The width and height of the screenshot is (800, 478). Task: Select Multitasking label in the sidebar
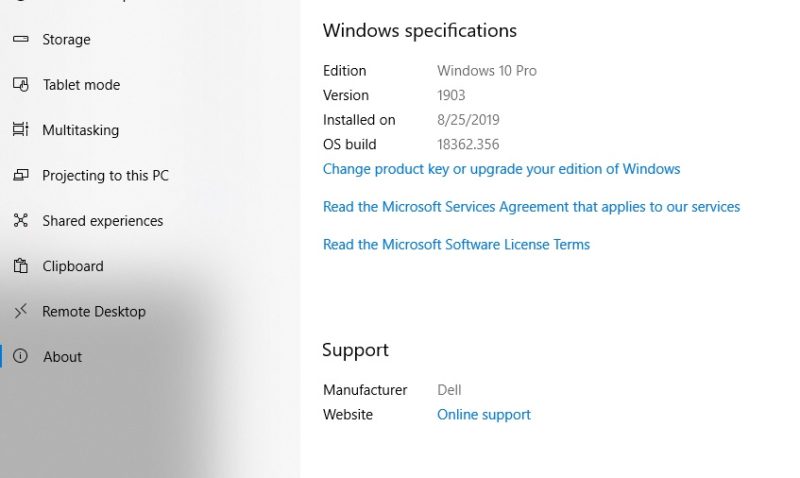pyautogui.click(x=80, y=130)
